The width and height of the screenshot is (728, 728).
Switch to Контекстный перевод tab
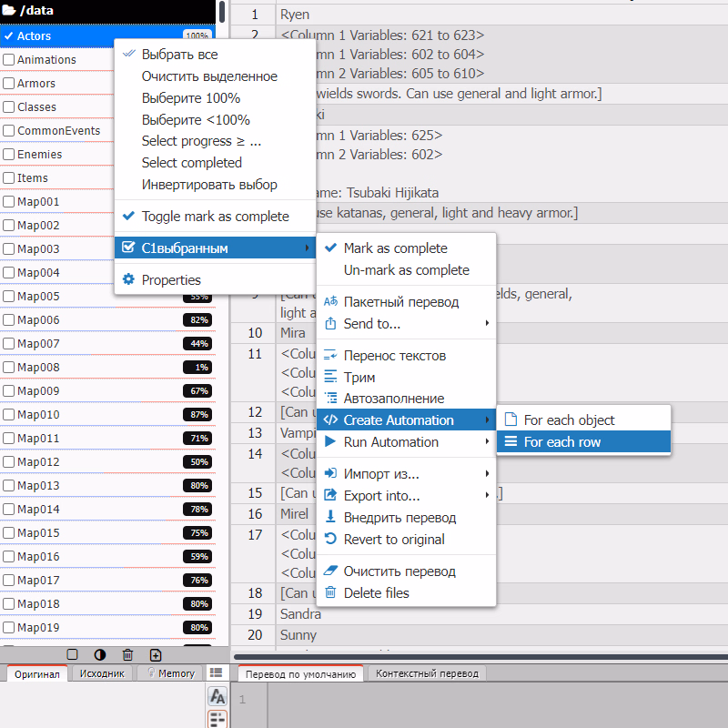pos(427,673)
